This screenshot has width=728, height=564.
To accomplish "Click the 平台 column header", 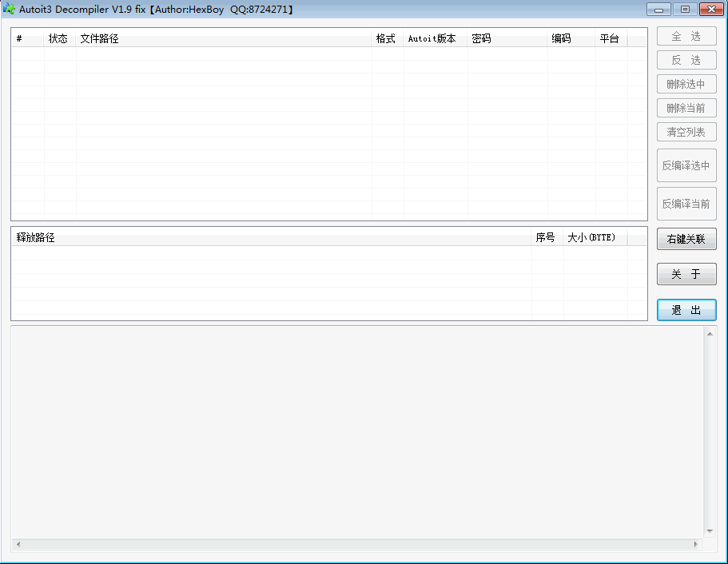I will pos(611,38).
